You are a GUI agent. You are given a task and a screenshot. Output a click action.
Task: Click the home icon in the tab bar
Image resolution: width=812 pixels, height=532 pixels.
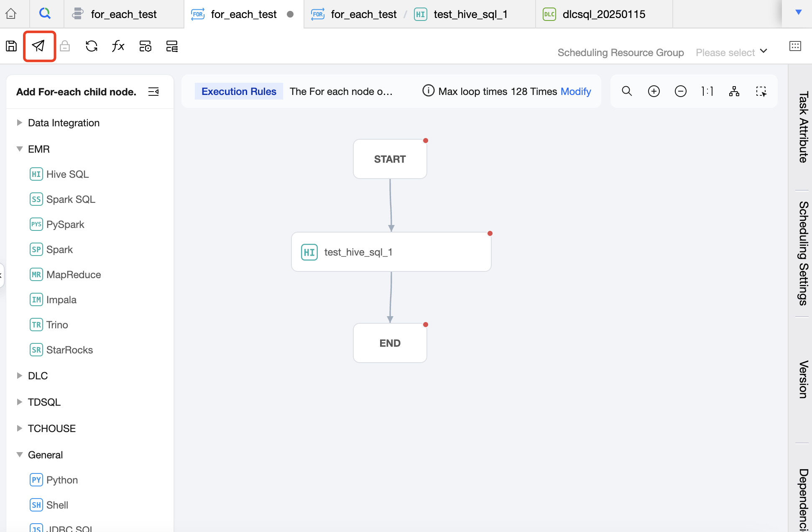11,14
